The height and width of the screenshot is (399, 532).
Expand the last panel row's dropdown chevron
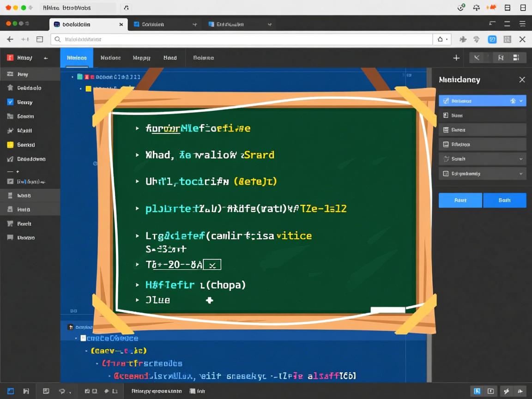[x=521, y=174]
